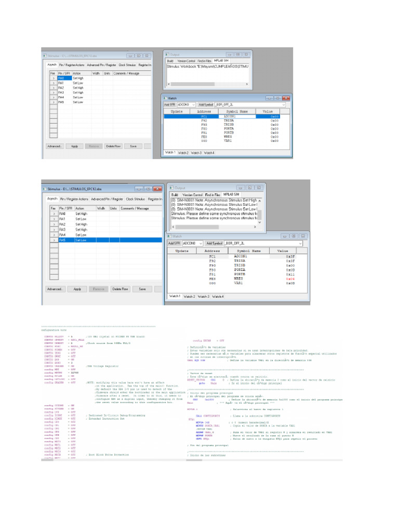The image size is (399, 532).
Task: Fire the highlighted RA5 arrow in lower Stimulus window
Action: [x=54, y=240]
